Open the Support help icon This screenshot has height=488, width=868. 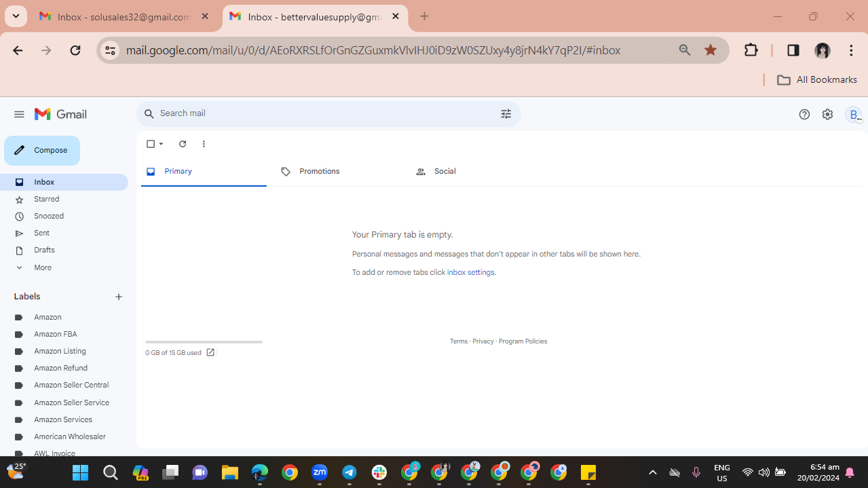point(804,114)
